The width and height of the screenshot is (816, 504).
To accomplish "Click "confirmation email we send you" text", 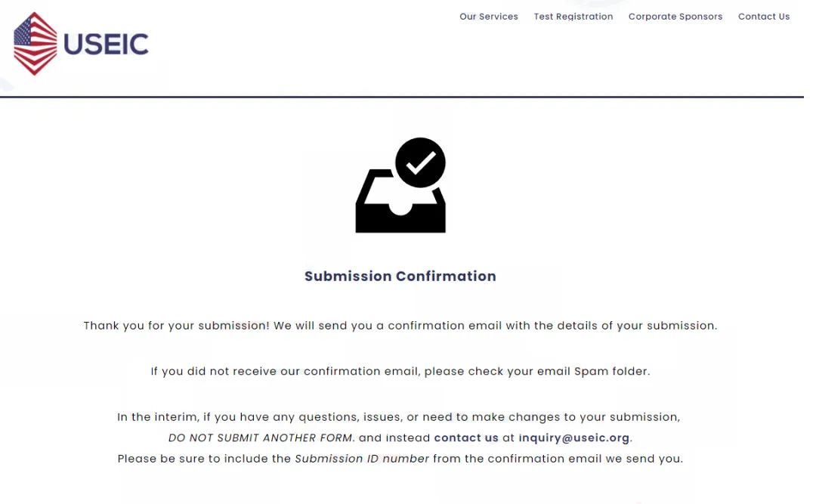I will (586, 459).
